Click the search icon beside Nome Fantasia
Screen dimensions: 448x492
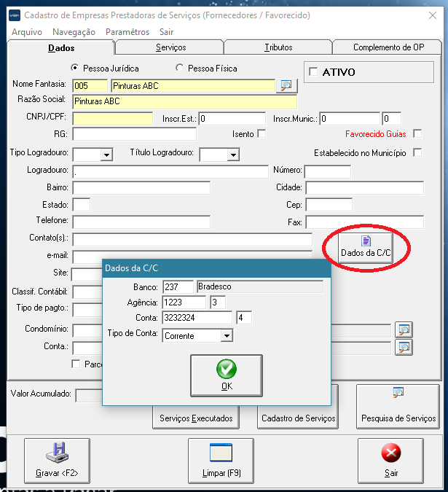(286, 86)
